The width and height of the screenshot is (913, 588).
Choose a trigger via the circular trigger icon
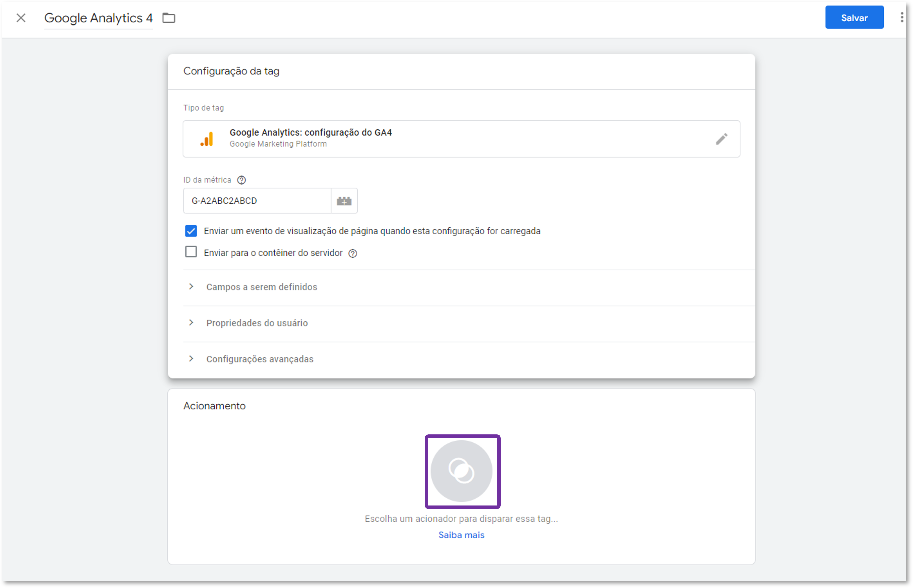[461, 471]
